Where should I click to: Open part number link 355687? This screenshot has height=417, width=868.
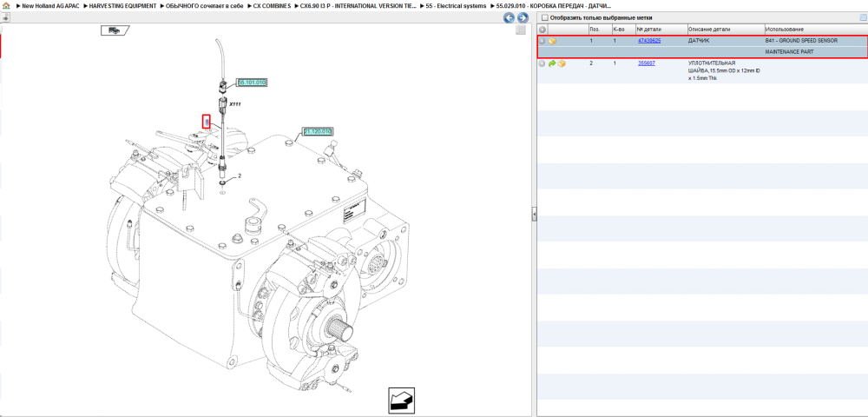click(647, 63)
